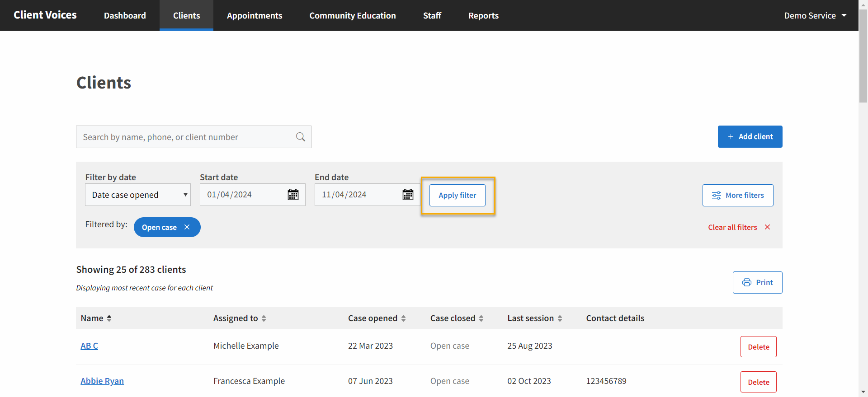Viewport: 868px width, 397px height.
Task: Open More filters
Action: coord(738,195)
